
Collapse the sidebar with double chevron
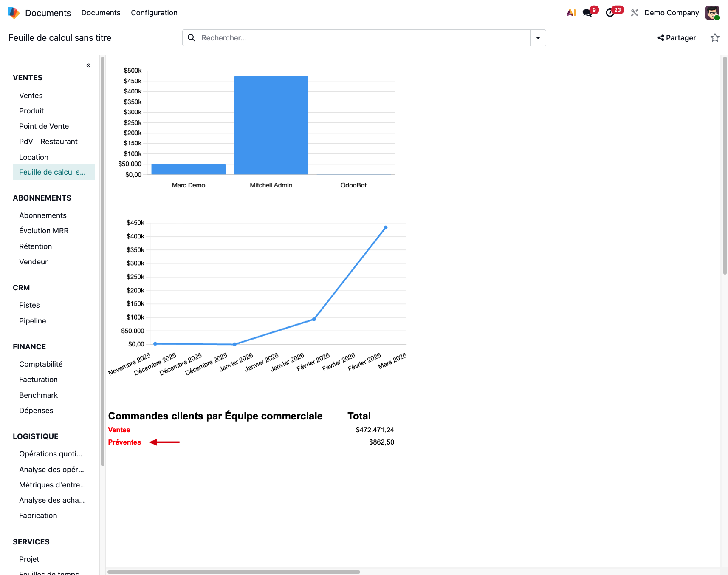[x=88, y=65]
